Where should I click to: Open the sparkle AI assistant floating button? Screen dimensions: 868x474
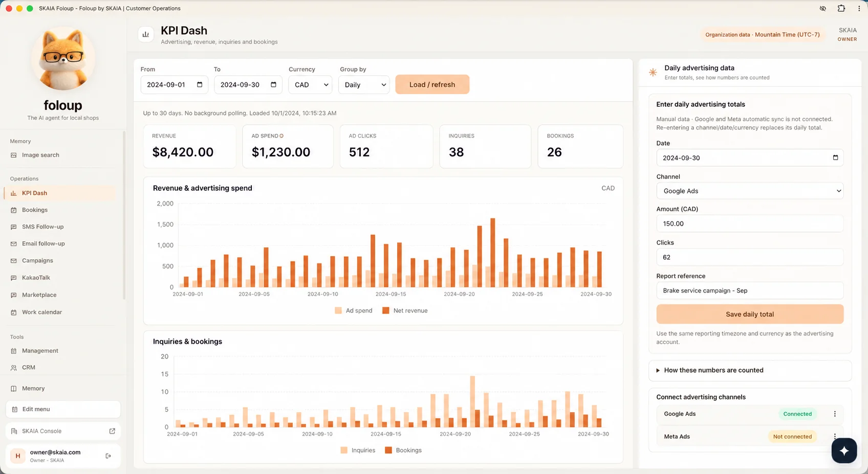[844, 450]
